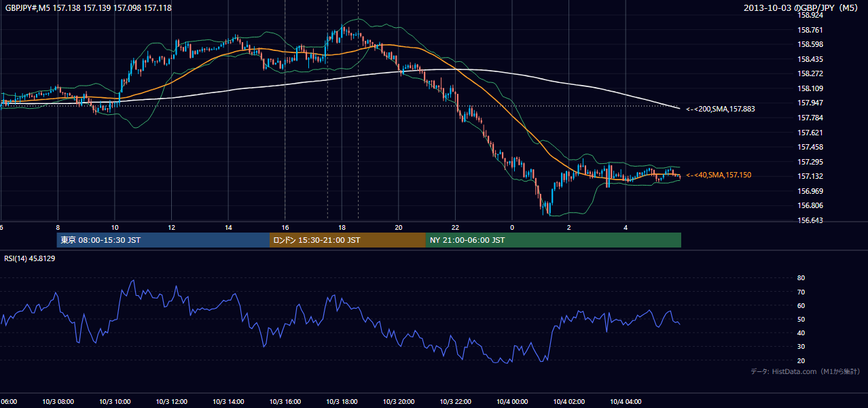Click RSI axis level 70
The height and width of the screenshot is (408, 868).
(801, 292)
